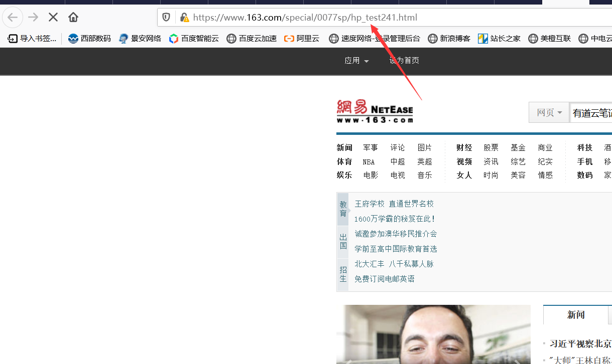Click the URL address bar
Image resolution: width=612 pixels, height=364 pixels.
click(392, 18)
